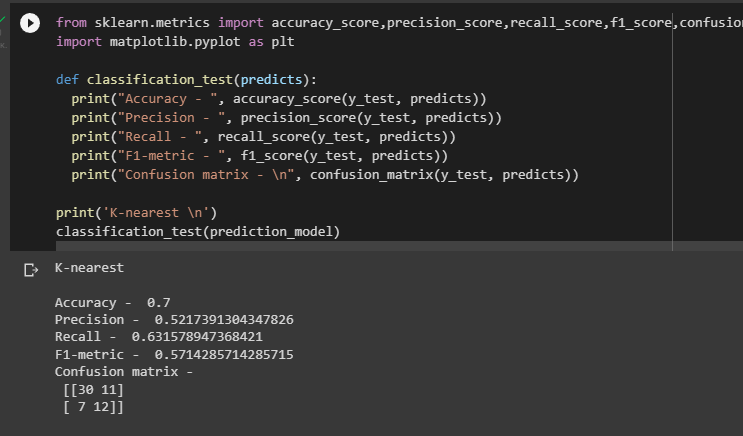Click the '[[30 11]' matrix row
743x436 pixels.
click(93, 390)
